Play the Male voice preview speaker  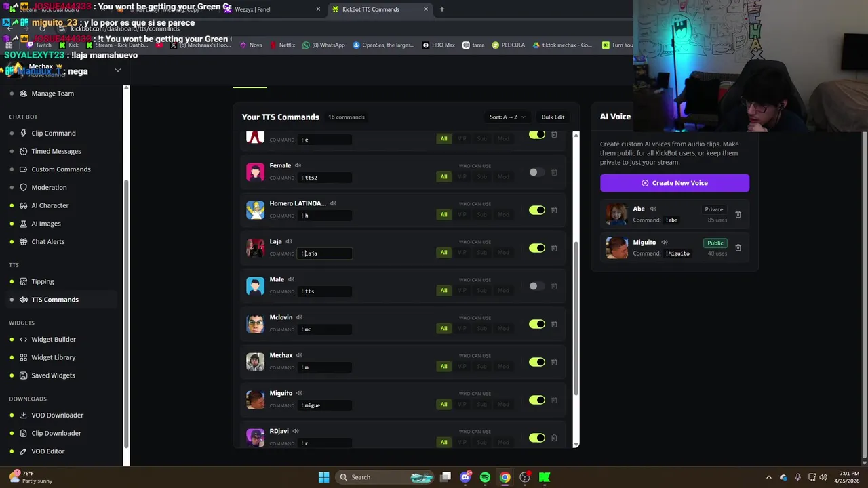(291, 279)
